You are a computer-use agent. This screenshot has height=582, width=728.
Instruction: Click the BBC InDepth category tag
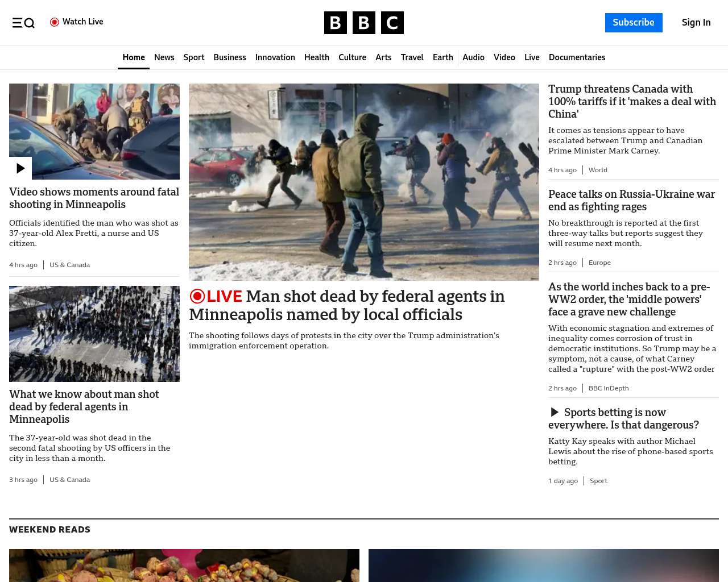[609, 388]
